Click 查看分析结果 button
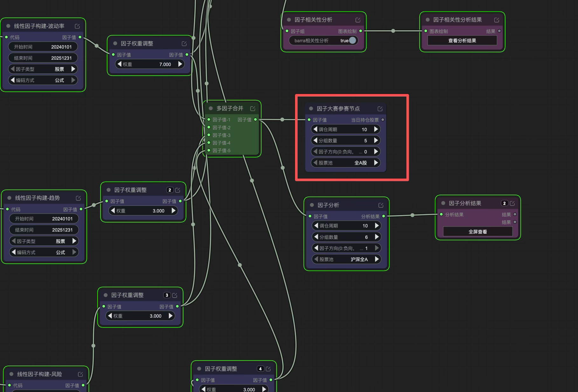This screenshot has height=392, width=578. tap(462, 40)
